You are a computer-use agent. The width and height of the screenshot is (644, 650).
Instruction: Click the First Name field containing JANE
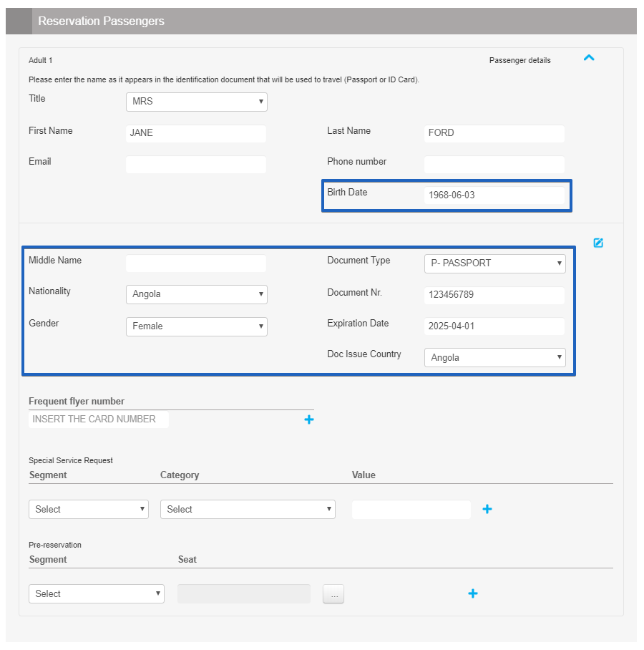tap(196, 133)
